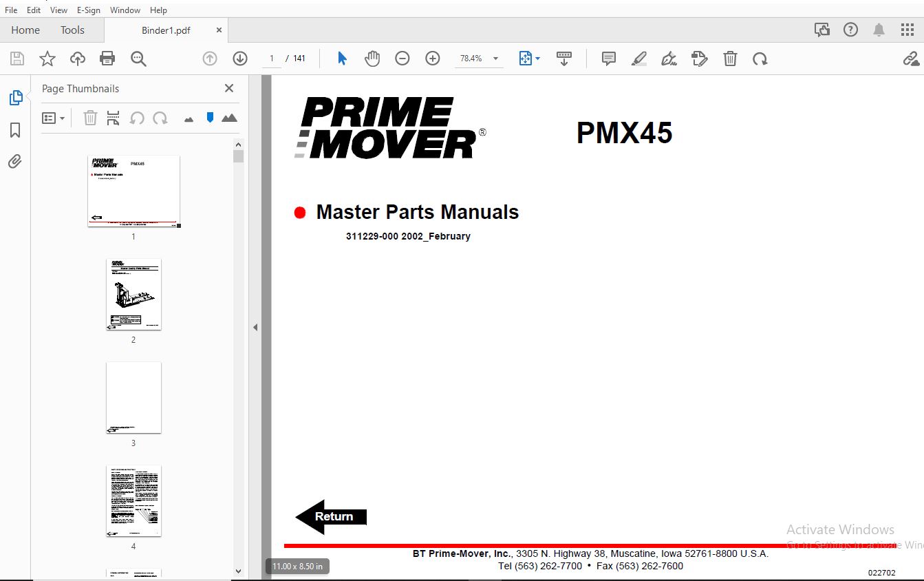Switch to the Tools tab
The width and height of the screenshot is (924, 581).
point(72,30)
